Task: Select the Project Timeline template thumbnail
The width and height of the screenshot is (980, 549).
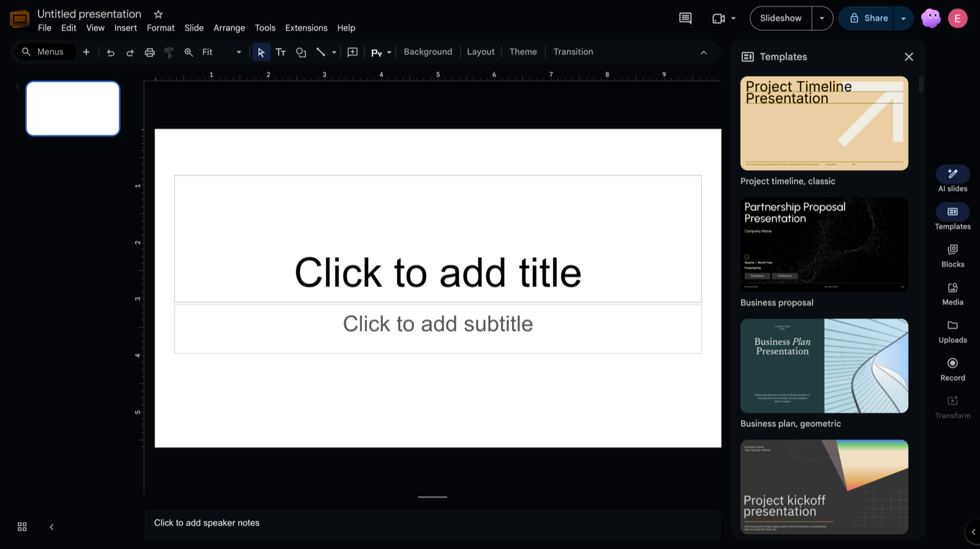Action: coord(824,123)
